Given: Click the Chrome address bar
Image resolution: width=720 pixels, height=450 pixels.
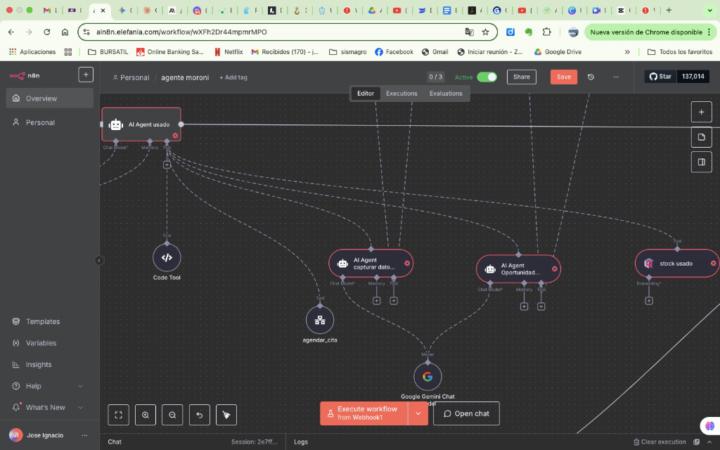Looking at the screenshot, I should [x=270, y=32].
